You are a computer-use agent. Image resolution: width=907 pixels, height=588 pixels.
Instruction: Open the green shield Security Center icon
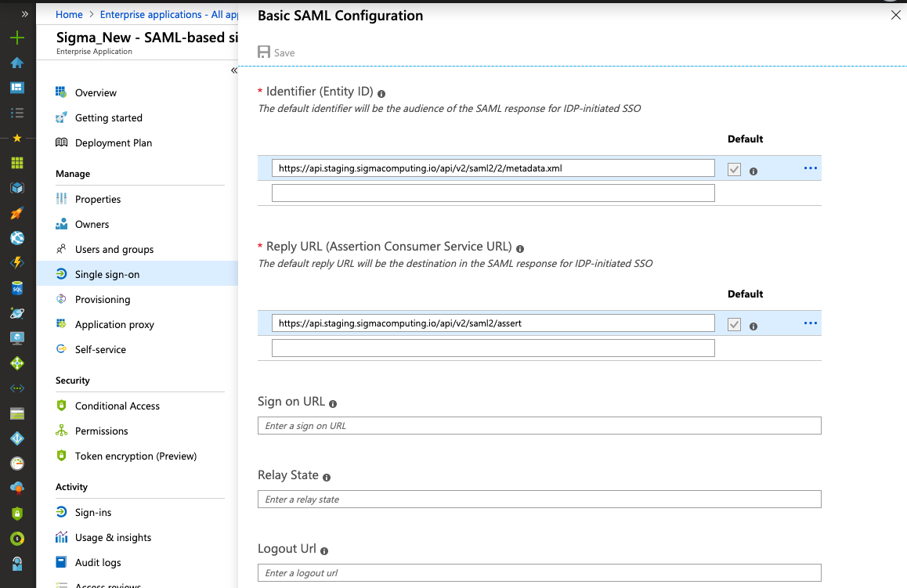(x=17, y=514)
